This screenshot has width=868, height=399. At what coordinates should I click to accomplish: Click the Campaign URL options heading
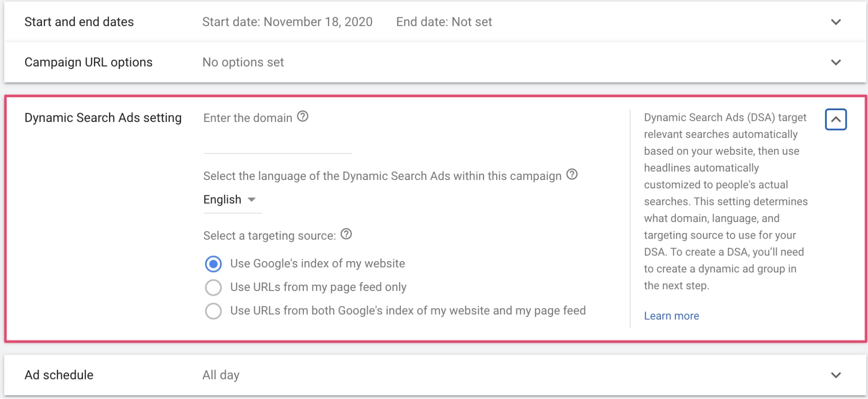pos(89,62)
